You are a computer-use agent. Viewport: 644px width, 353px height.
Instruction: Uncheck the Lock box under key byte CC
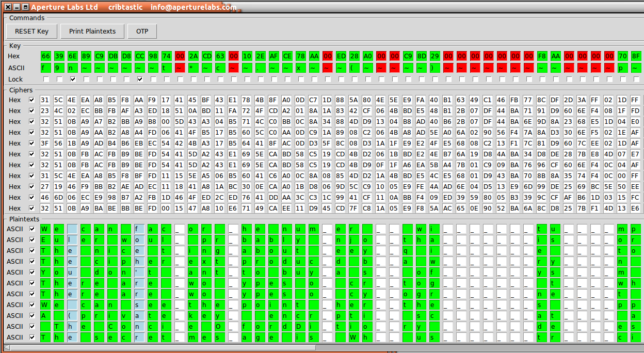click(x=140, y=79)
